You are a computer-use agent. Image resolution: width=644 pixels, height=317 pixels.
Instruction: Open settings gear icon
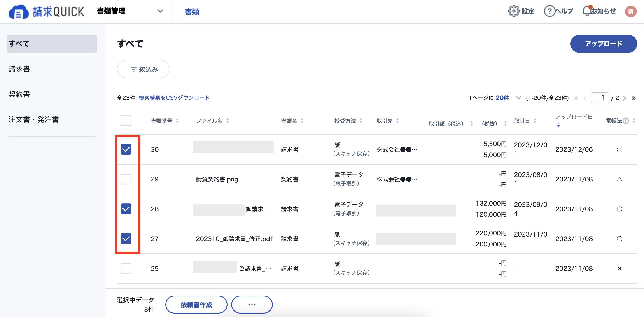(x=513, y=11)
